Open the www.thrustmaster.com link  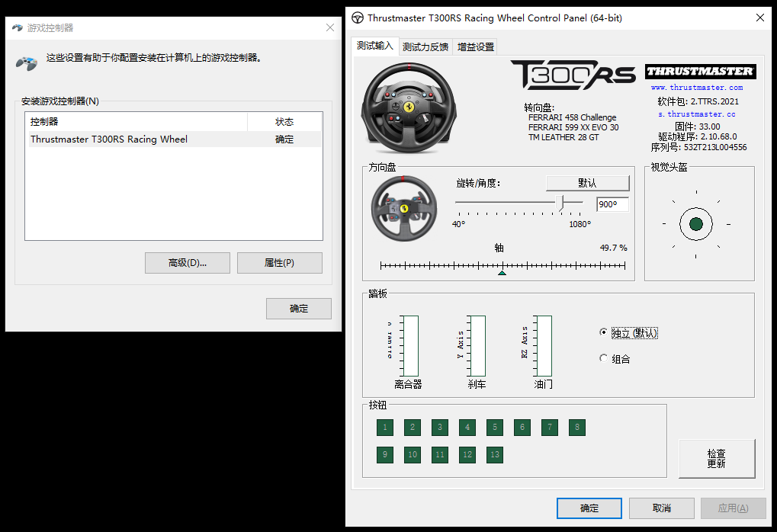[x=697, y=88]
